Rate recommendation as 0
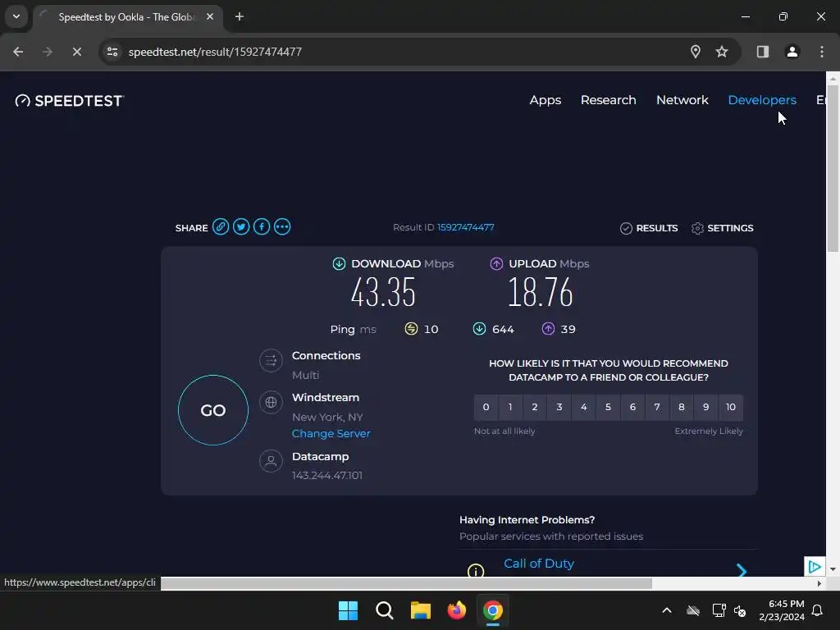Viewport: 840px width, 630px height. (486, 407)
